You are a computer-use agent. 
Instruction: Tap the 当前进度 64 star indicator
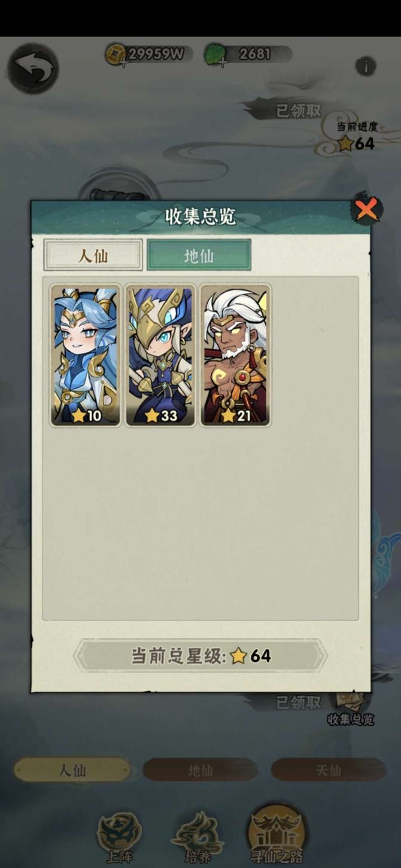click(357, 136)
